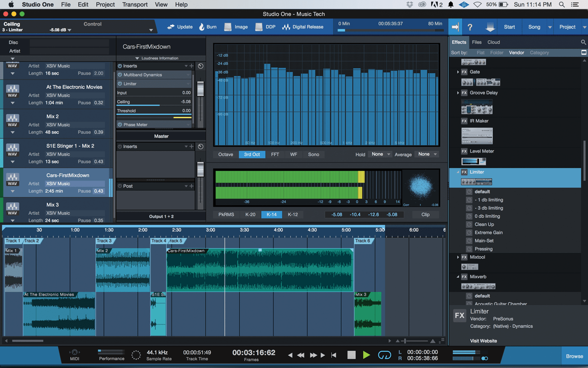This screenshot has width=588, height=368.
Task: Click the rewind transport button
Action: (300, 355)
